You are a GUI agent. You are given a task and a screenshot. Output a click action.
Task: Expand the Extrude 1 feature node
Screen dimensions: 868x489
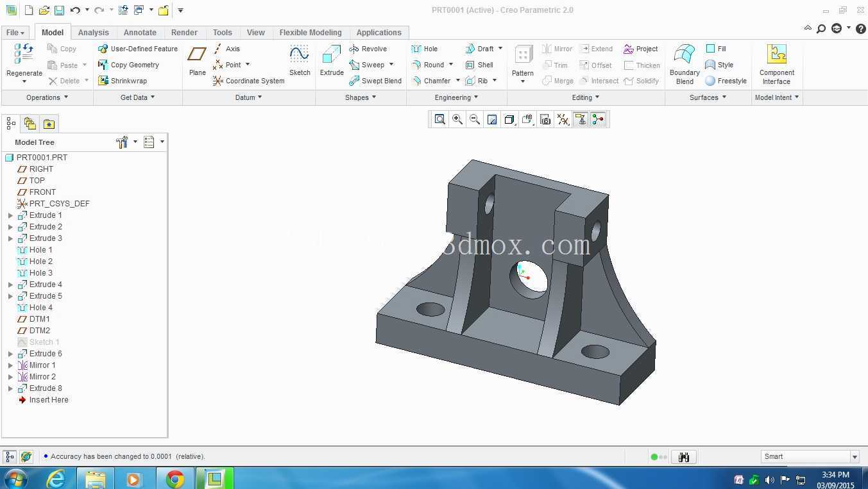(10, 215)
